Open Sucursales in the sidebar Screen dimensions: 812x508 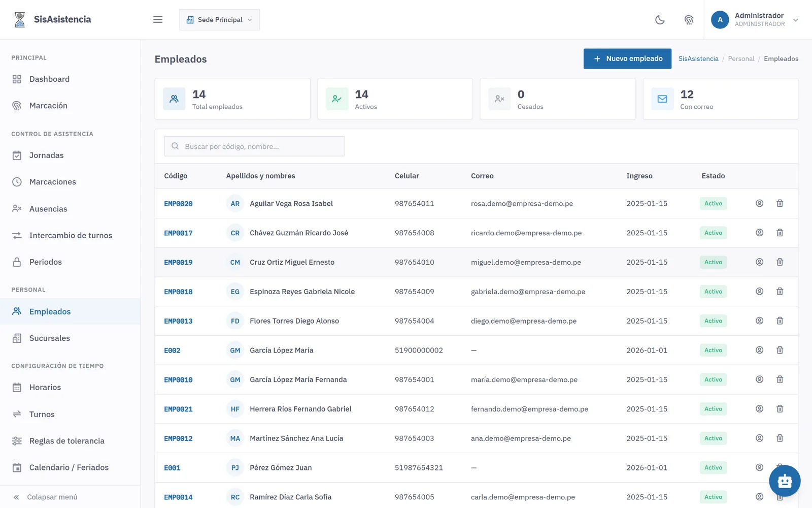pyautogui.click(x=70, y=338)
